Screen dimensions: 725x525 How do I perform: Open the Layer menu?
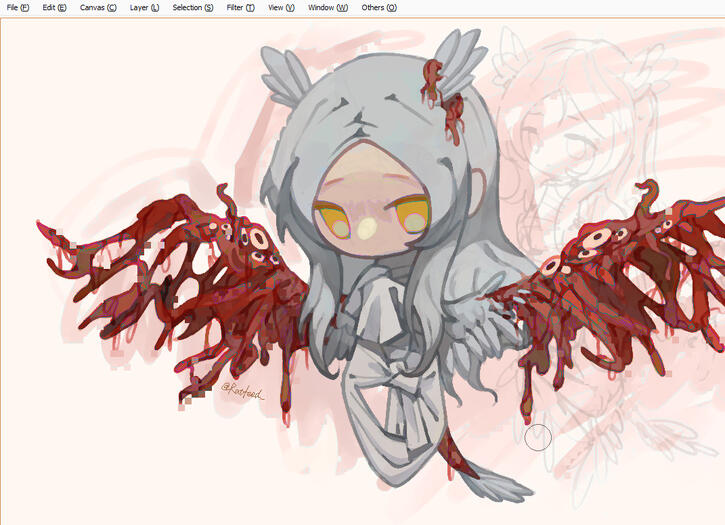144,7
